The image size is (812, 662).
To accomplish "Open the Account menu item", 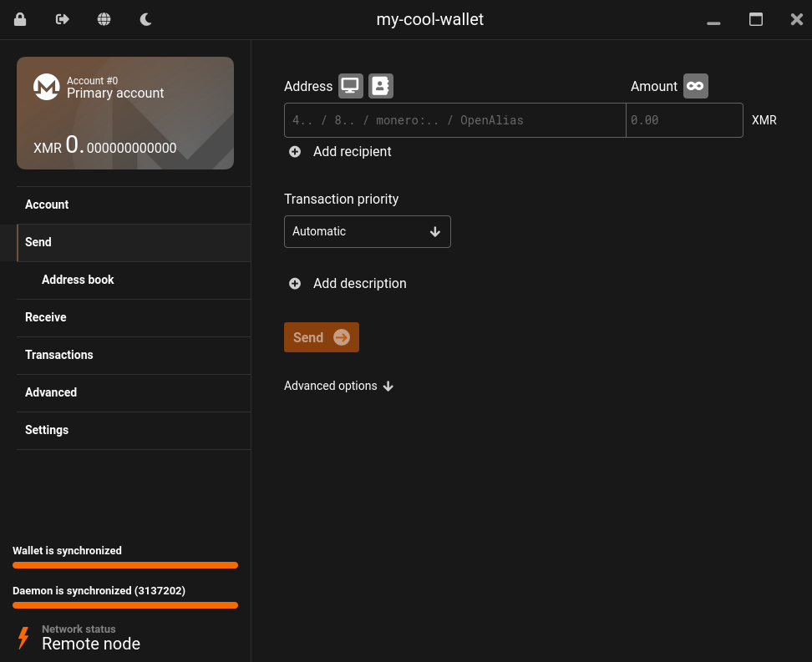I will tap(47, 205).
